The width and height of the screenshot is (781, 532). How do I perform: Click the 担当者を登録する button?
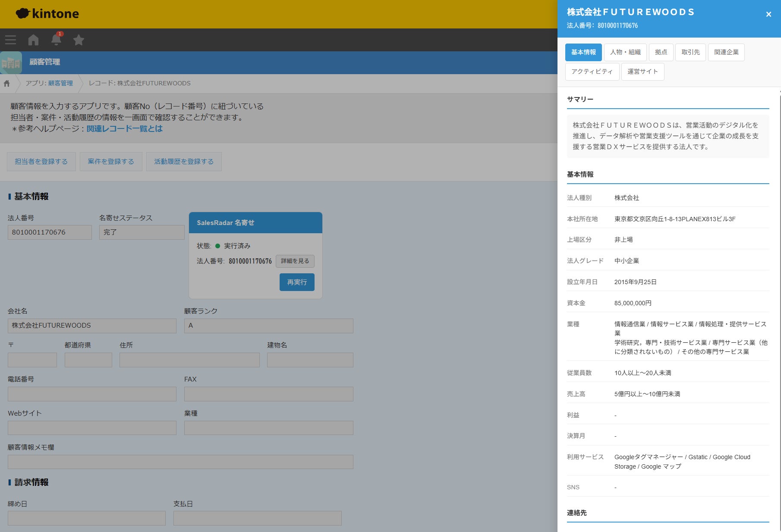(41, 162)
